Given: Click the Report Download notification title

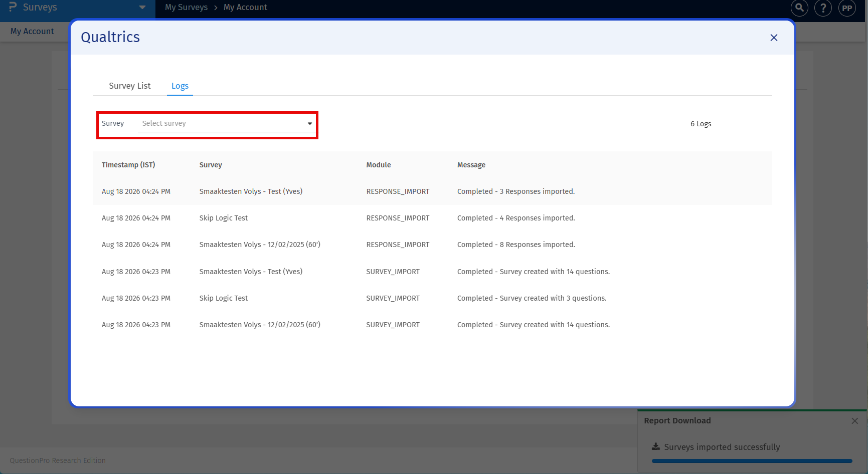Looking at the screenshot, I should (x=677, y=420).
